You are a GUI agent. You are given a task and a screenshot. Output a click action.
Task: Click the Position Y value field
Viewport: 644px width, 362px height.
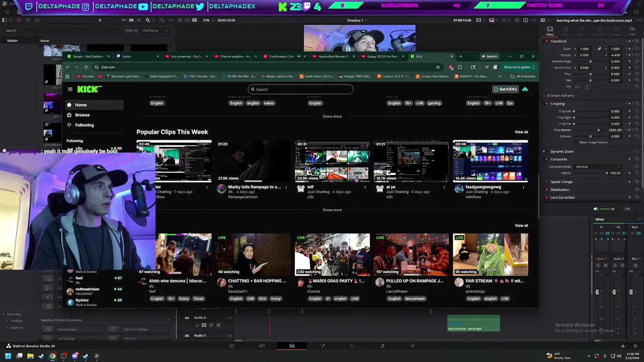click(615, 55)
